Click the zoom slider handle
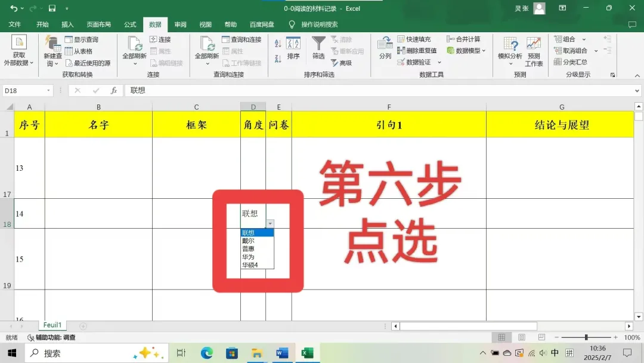Image resolution: width=644 pixels, height=363 pixels. pyautogui.click(x=586, y=337)
